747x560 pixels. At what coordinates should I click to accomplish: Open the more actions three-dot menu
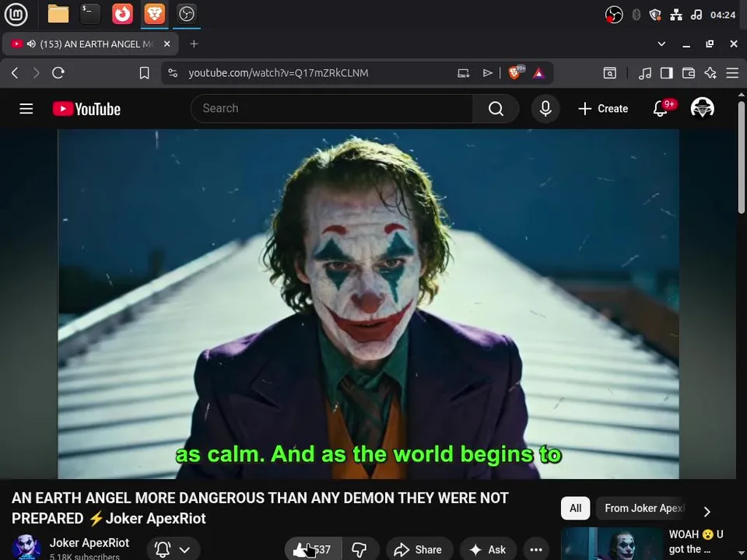pyautogui.click(x=536, y=550)
